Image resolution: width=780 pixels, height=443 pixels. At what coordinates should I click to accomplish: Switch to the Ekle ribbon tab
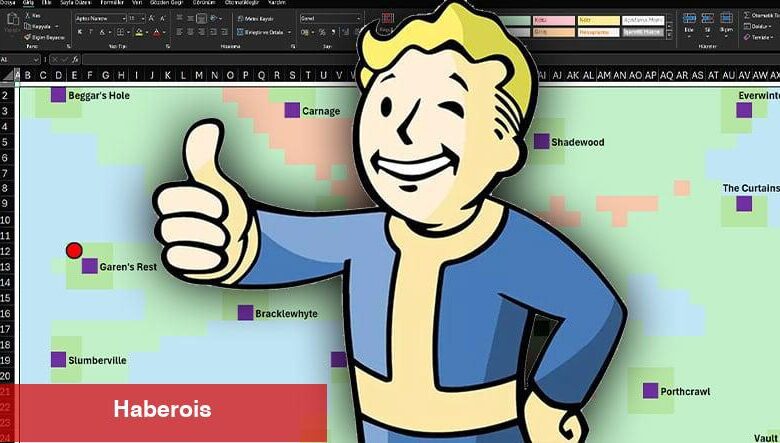coord(46,2)
